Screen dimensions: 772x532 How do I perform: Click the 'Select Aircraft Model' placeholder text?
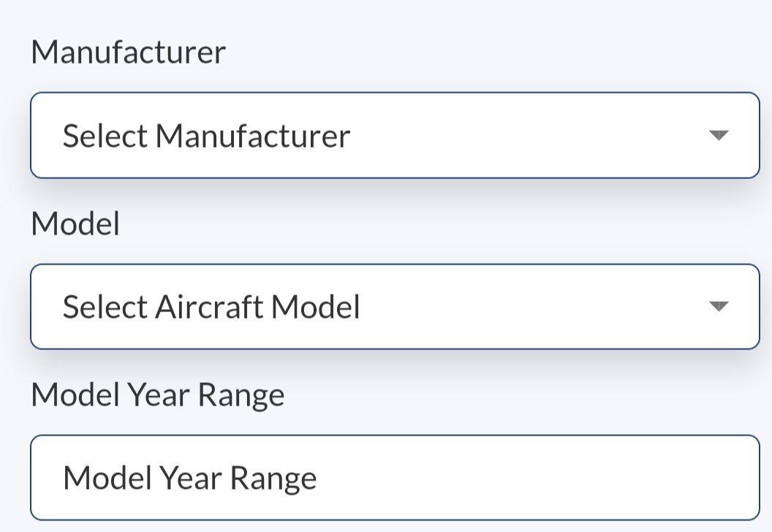point(211,307)
